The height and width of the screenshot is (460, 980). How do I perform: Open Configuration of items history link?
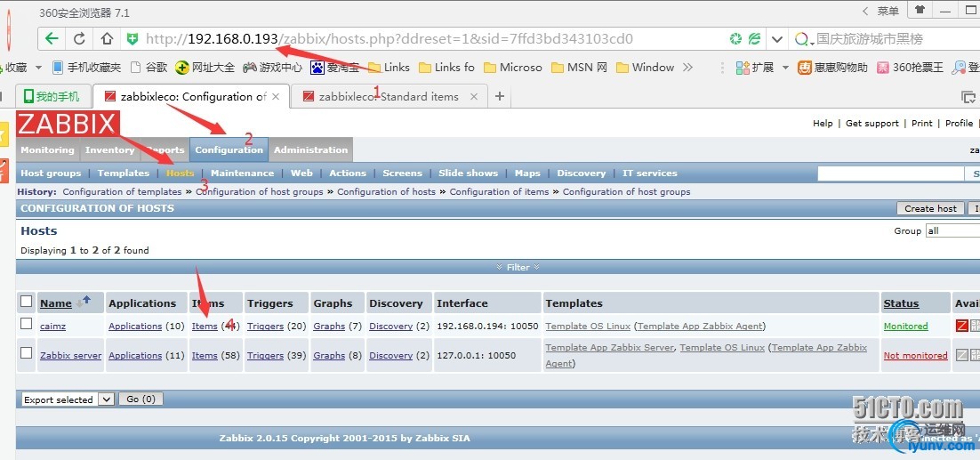(499, 192)
